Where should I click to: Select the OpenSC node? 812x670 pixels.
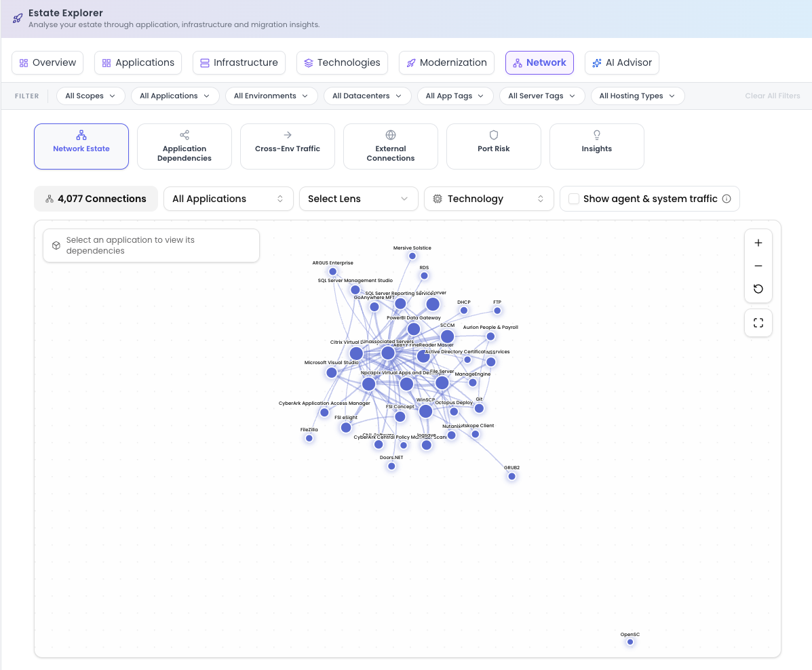pos(630,642)
